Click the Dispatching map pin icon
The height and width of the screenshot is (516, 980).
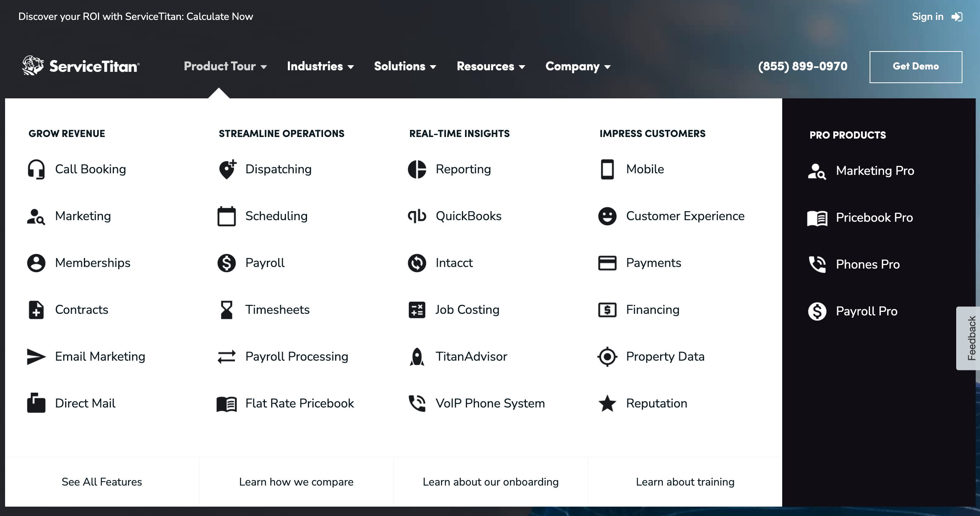pyautogui.click(x=227, y=169)
